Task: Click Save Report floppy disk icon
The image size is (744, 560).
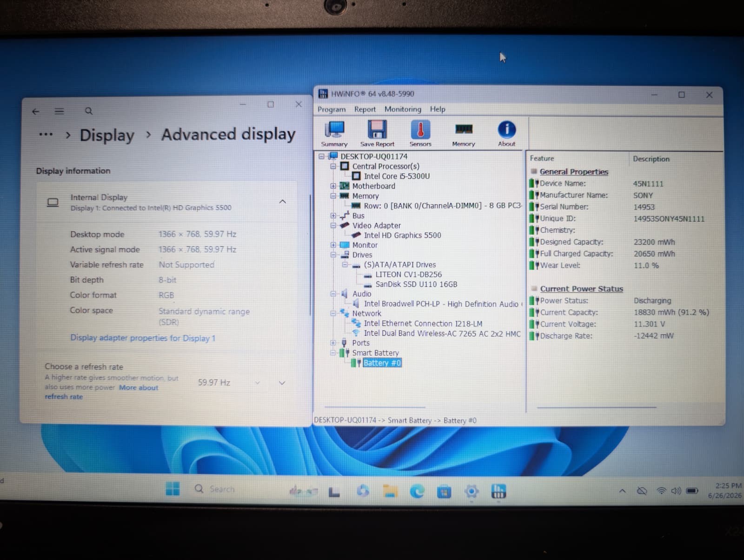Action: click(x=377, y=133)
